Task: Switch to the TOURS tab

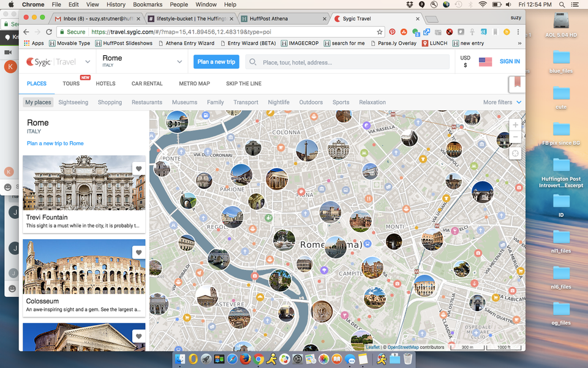Action: pyautogui.click(x=71, y=83)
